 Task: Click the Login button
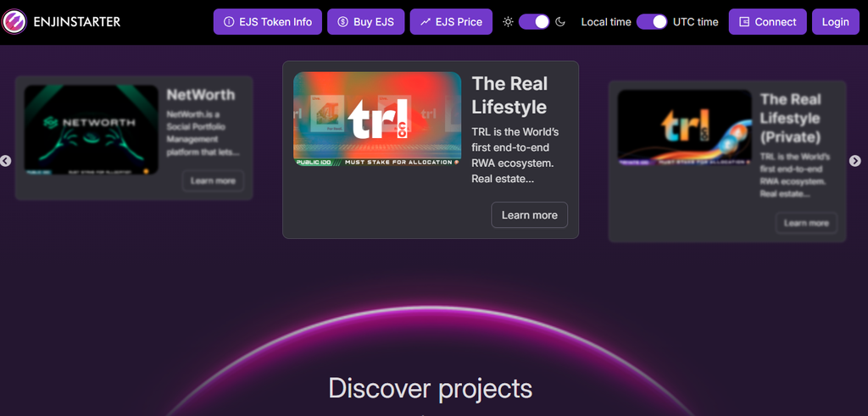835,22
